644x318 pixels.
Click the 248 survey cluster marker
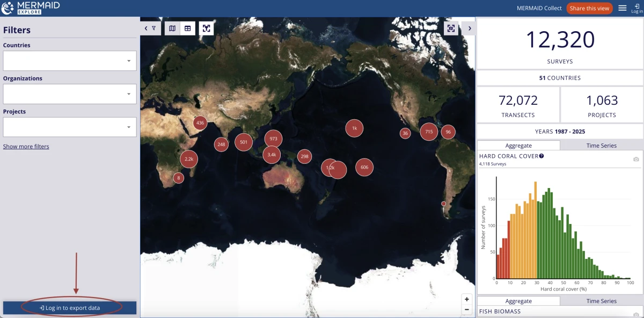[221, 144]
